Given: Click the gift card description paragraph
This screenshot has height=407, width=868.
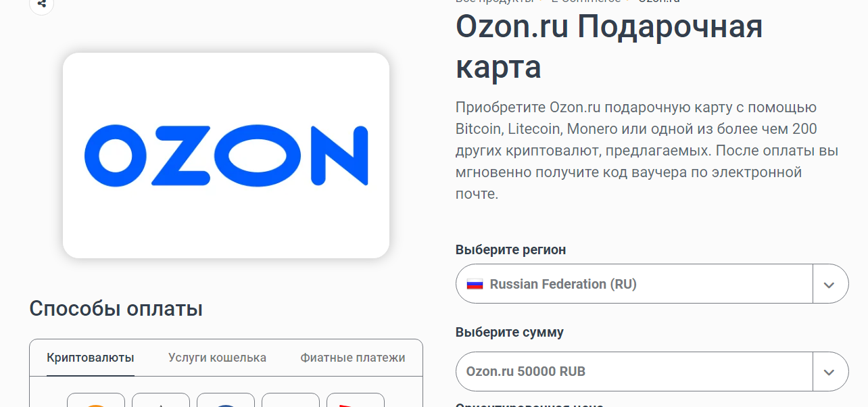Looking at the screenshot, I should tap(646, 150).
